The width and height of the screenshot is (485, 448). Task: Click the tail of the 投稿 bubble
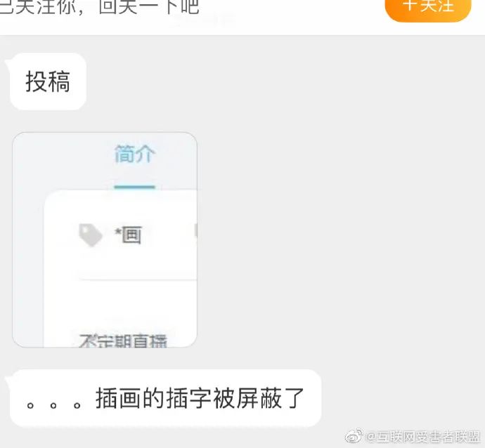pos(8,61)
